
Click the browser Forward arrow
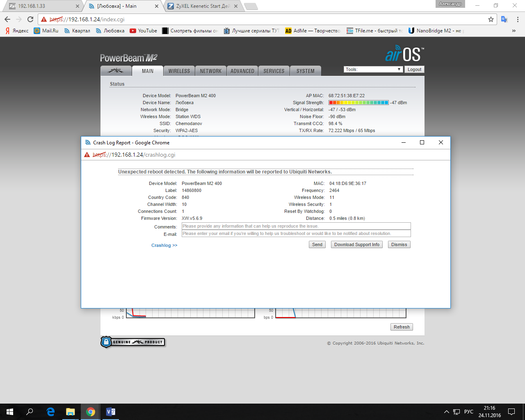click(19, 19)
